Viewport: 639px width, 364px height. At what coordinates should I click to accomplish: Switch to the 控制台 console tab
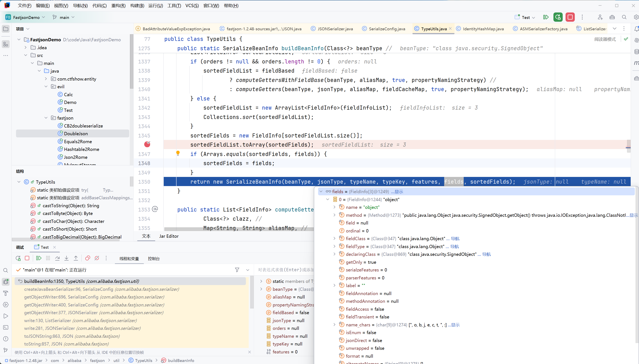click(x=154, y=258)
